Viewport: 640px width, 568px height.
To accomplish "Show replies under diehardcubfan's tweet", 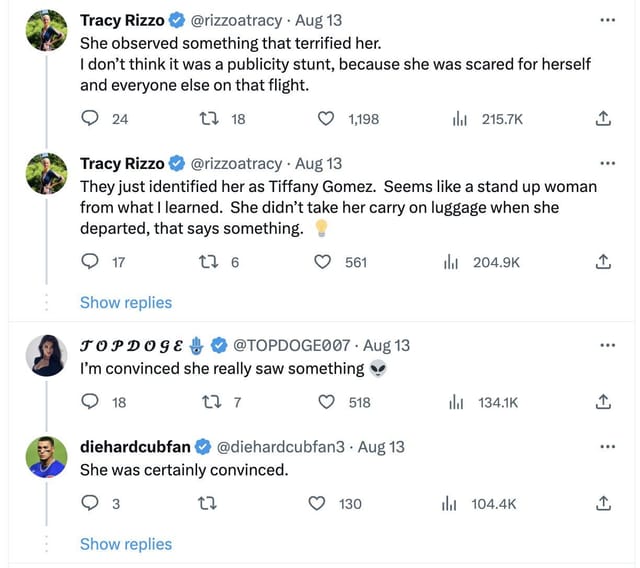I will [126, 544].
